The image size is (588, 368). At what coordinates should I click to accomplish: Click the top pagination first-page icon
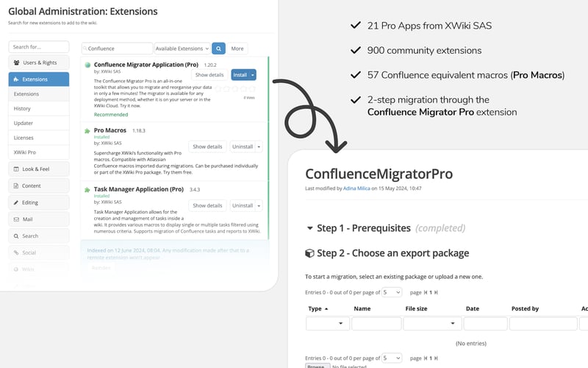pyautogui.click(x=426, y=292)
